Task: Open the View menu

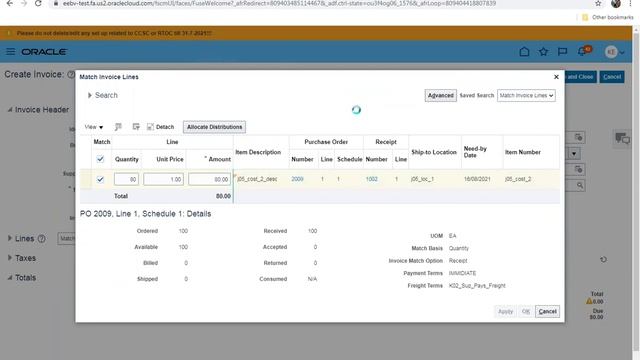Action: click(93, 127)
